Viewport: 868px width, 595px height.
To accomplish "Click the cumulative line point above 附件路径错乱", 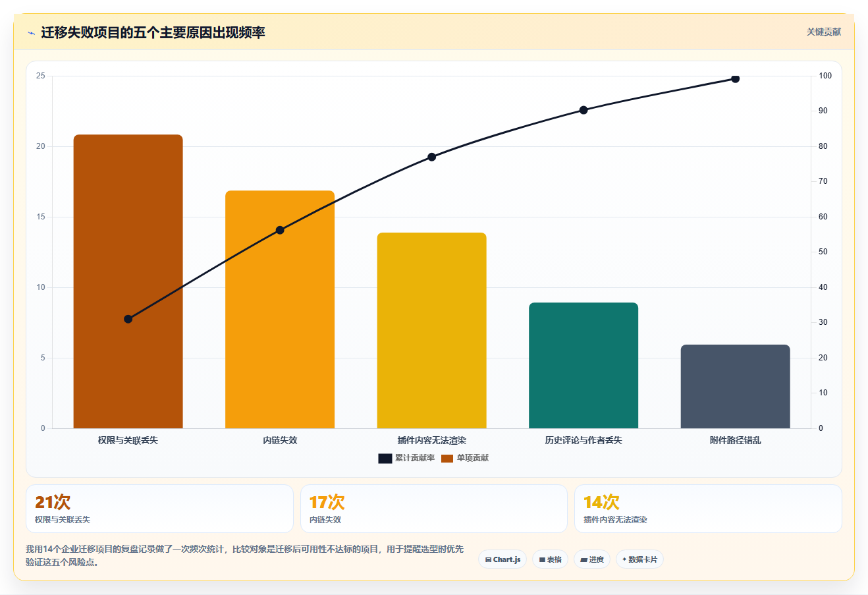I will coord(736,78).
